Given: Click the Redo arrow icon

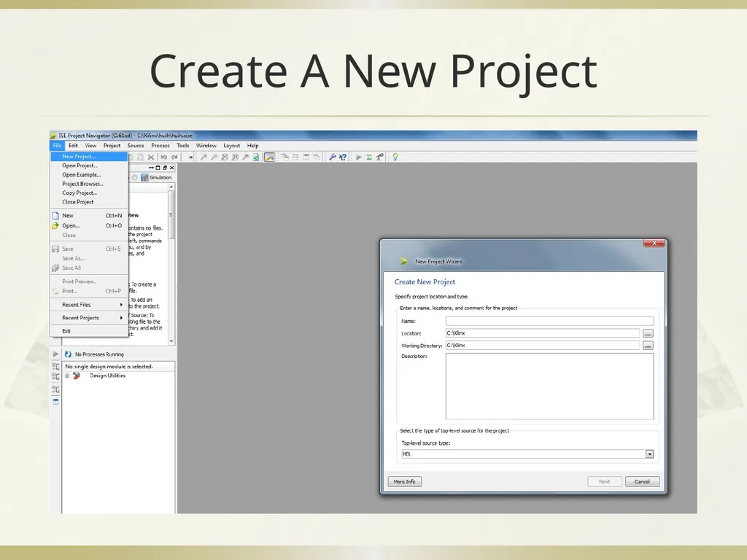Looking at the screenshot, I should (174, 157).
